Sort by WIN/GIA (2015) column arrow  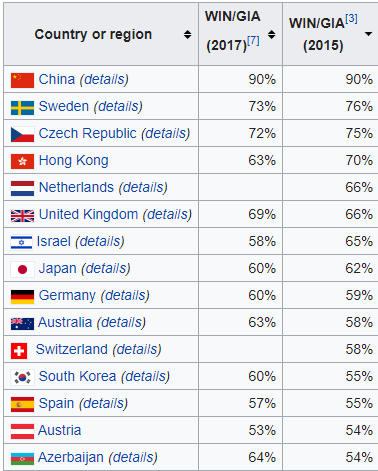point(368,34)
